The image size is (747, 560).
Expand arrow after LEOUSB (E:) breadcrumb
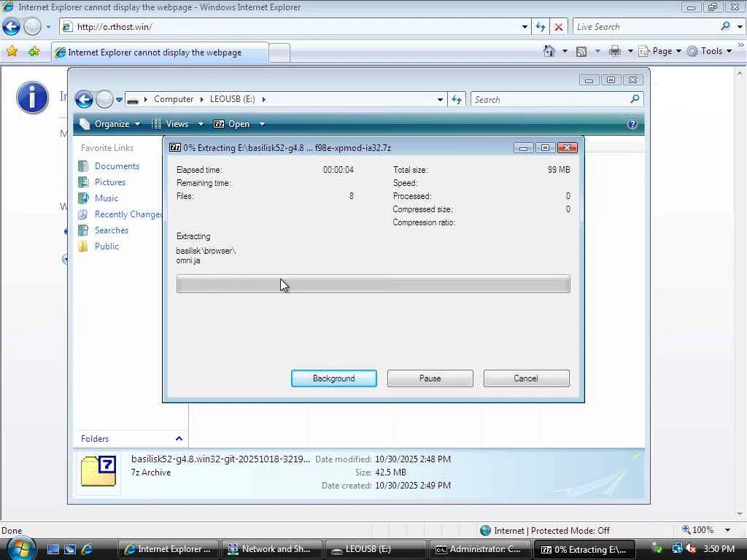(263, 99)
